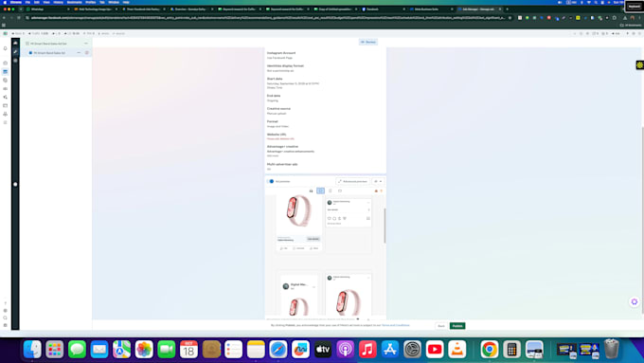The image size is (644, 363).
Task: Click the red error icon beside the ad row
Action: [x=87, y=53]
